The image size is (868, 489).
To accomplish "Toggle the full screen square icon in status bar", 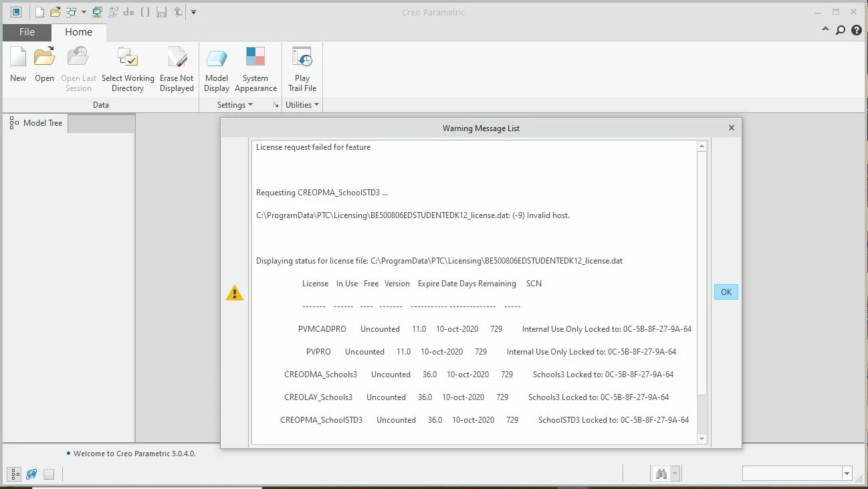I will click(49, 474).
